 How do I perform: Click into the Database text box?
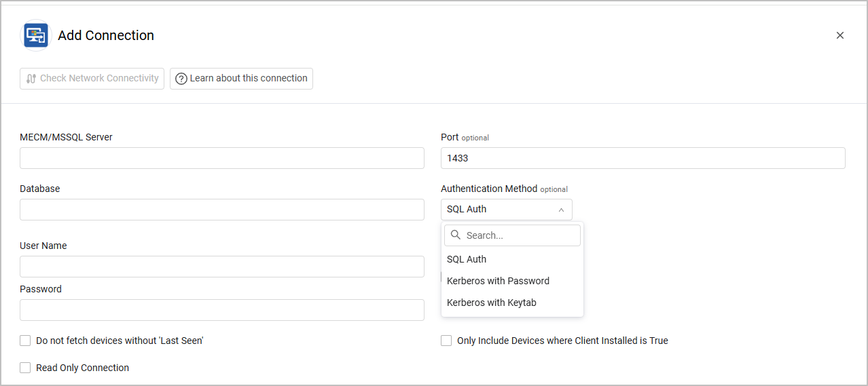tap(222, 210)
